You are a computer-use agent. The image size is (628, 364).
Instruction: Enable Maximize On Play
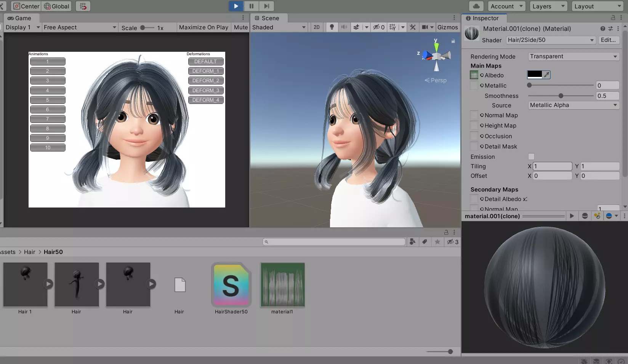203,27
